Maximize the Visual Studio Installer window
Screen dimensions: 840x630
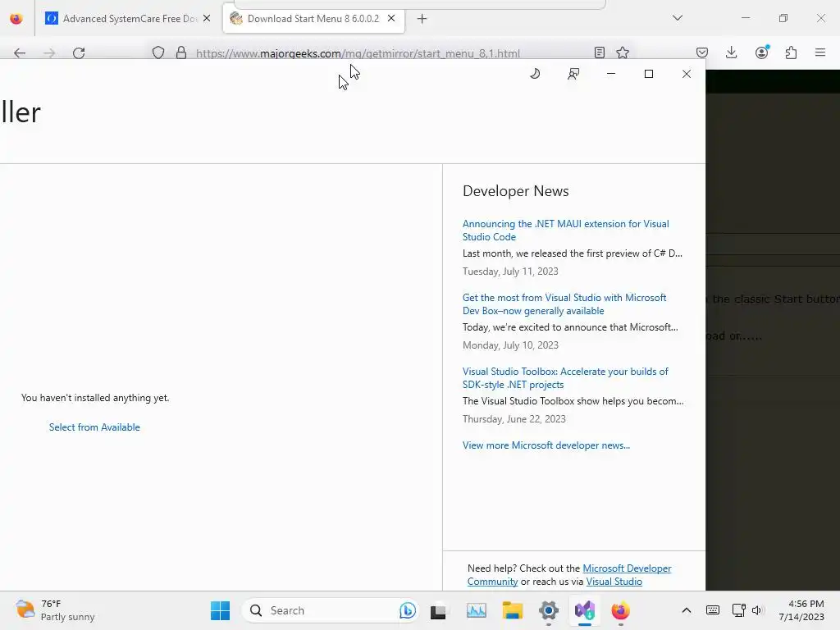(x=649, y=73)
